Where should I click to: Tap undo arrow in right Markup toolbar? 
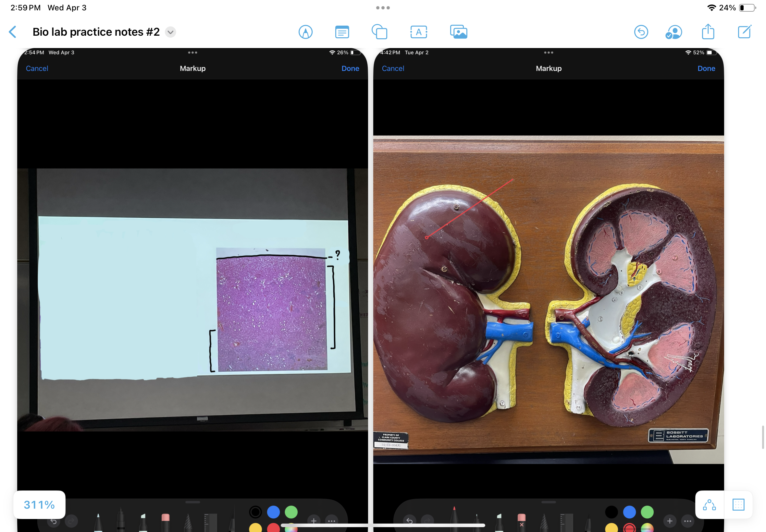click(410, 521)
